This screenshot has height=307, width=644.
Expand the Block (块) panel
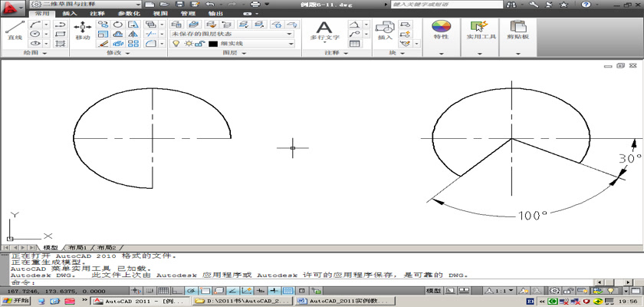click(397, 53)
